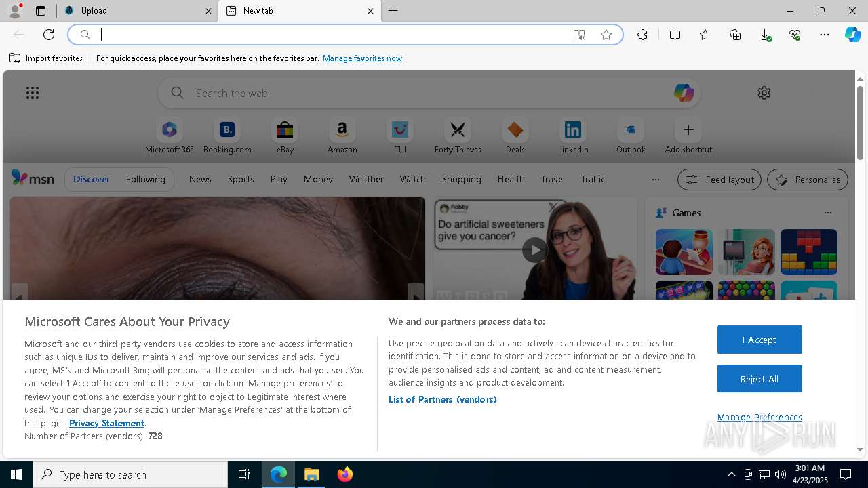Open Deals shortcut
This screenshot has width=868, height=488.
pos(515,136)
